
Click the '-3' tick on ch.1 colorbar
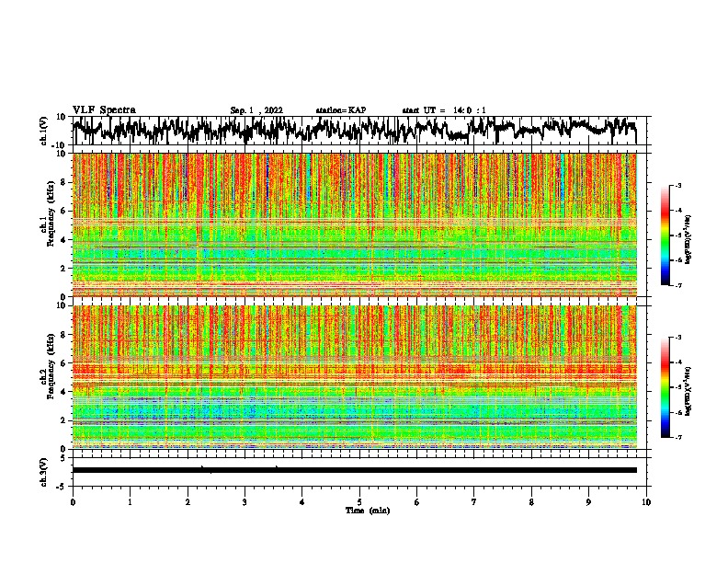click(x=677, y=186)
